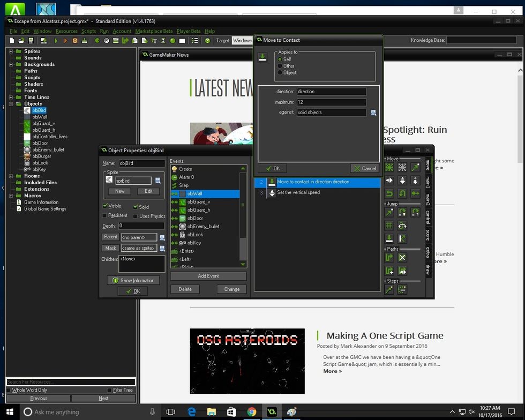Screen dimensions: 525x420
Task: Select the Self radio button under Applies to
Action: [279, 59]
